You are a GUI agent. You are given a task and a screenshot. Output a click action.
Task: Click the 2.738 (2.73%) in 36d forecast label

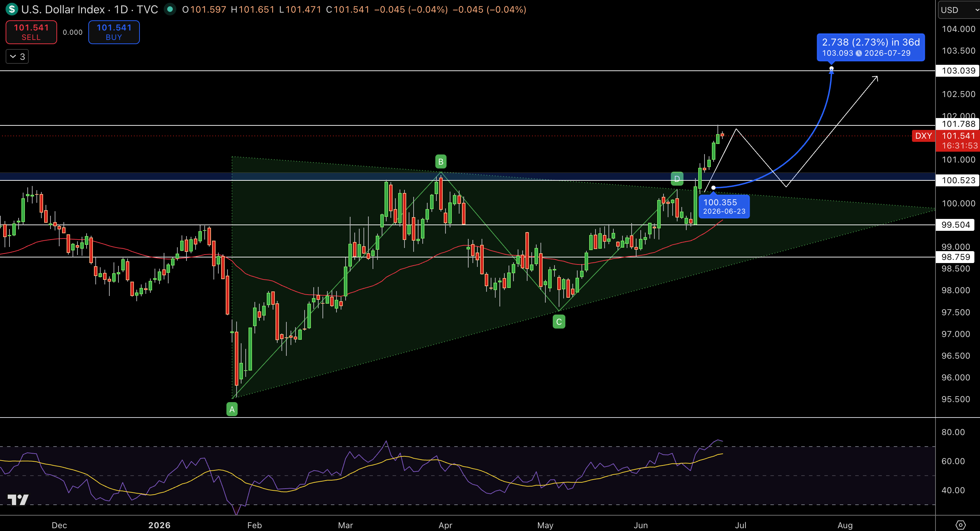(x=870, y=47)
